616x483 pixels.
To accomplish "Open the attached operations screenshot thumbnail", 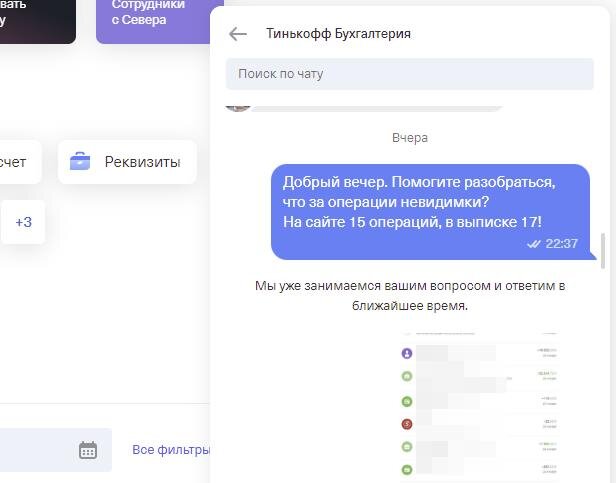I will [x=479, y=406].
